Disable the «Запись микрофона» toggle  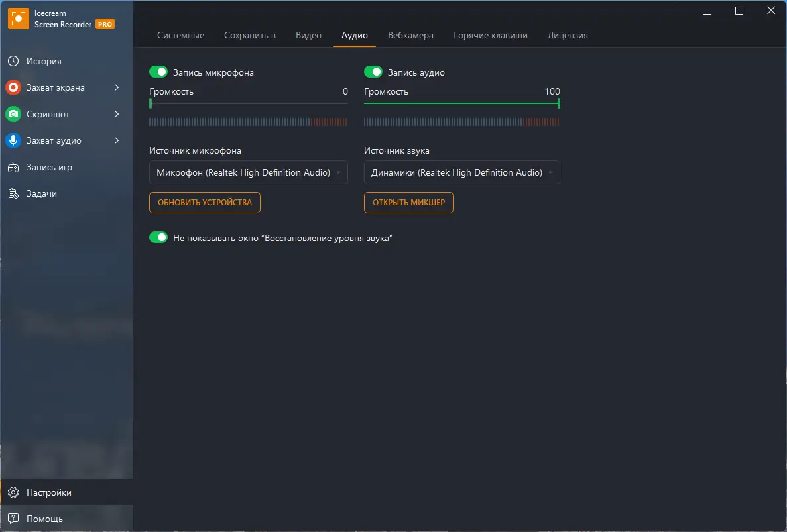pyautogui.click(x=158, y=72)
